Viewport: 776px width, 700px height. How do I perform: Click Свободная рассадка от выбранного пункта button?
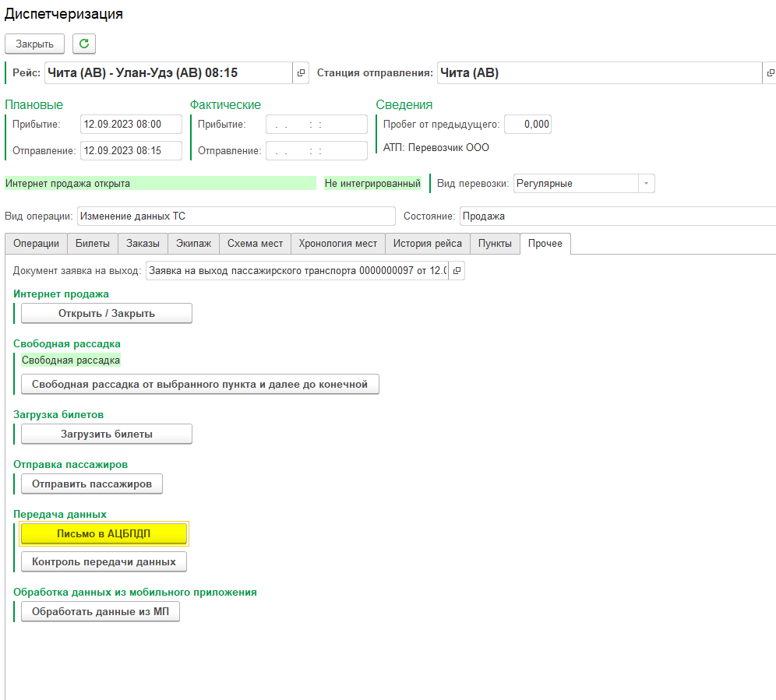(x=200, y=384)
